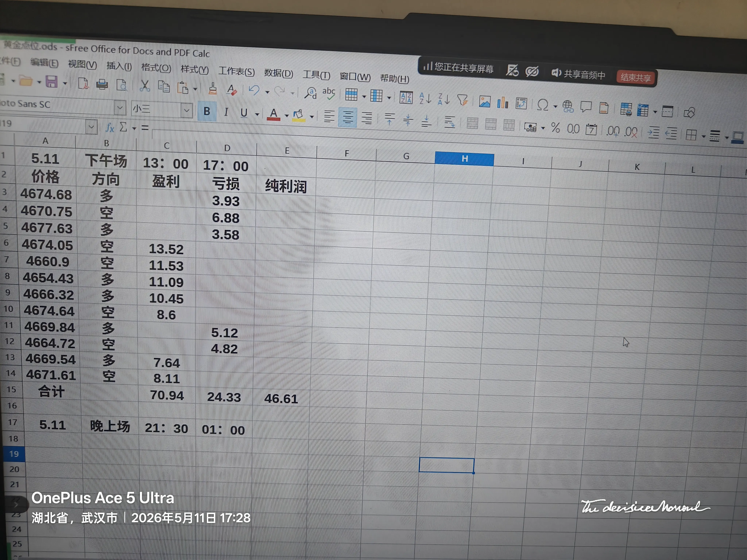Expand the Name Box dropdown
Screen dimensions: 747x560
point(91,127)
